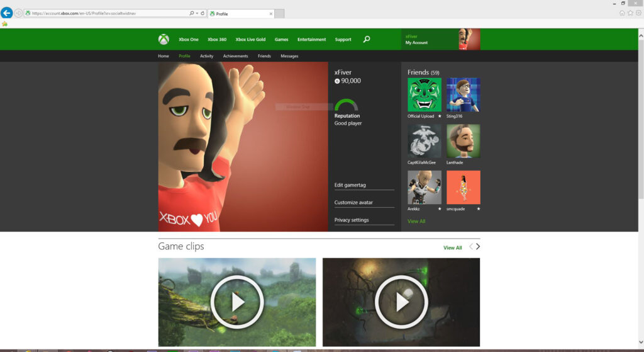Click the Xbox logo icon
Screen dimensions: 644x352
click(x=164, y=40)
